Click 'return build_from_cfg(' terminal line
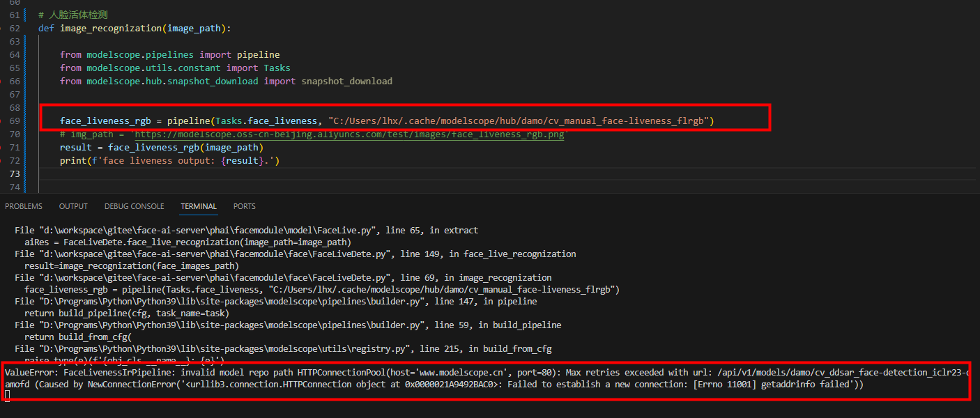This screenshot has height=418, width=980. [77, 336]
